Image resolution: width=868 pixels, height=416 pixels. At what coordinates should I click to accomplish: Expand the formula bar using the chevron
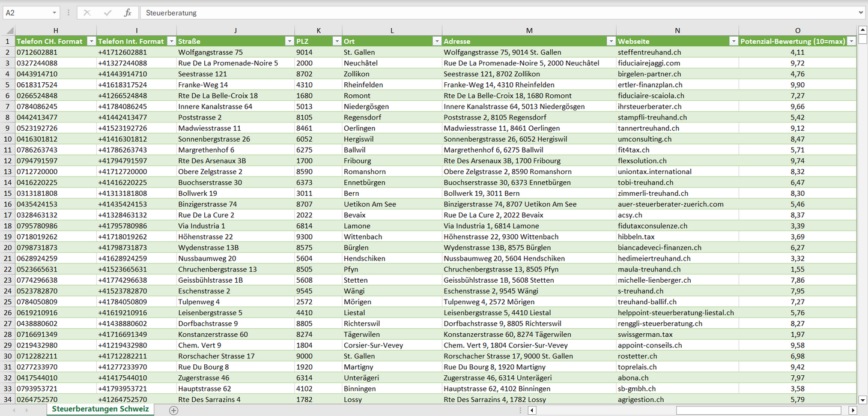(861, 13)
